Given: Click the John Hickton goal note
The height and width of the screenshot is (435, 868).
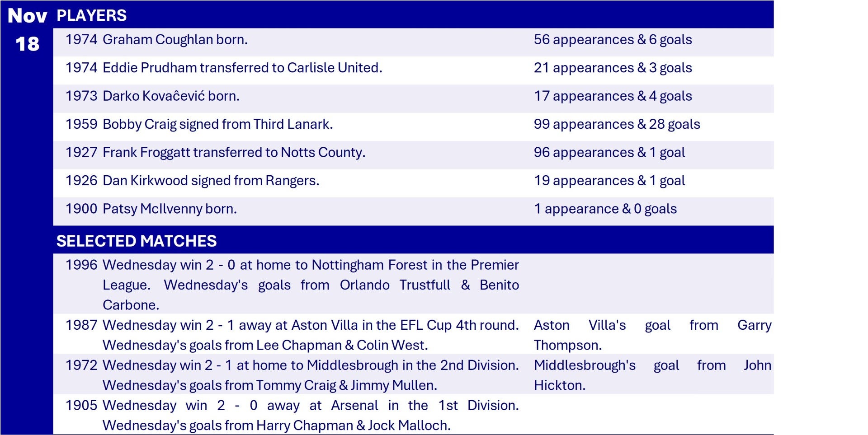Looking at the screenshot, I should coord(652,375).
